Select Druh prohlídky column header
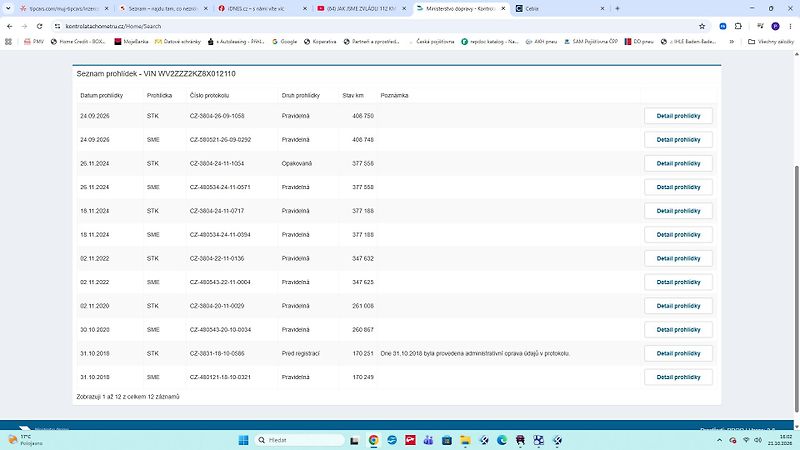 (301, 95)
